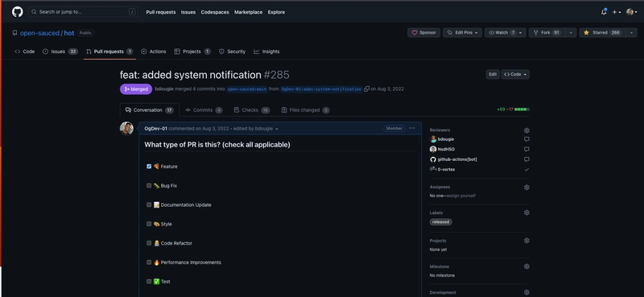Toggle the Test checkbox
Viewport: 644px width, 297px height.
149,282
